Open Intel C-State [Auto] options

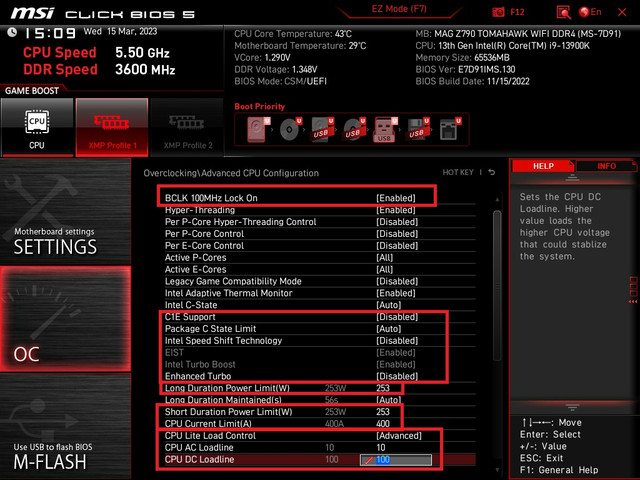(x=388, y=305)
